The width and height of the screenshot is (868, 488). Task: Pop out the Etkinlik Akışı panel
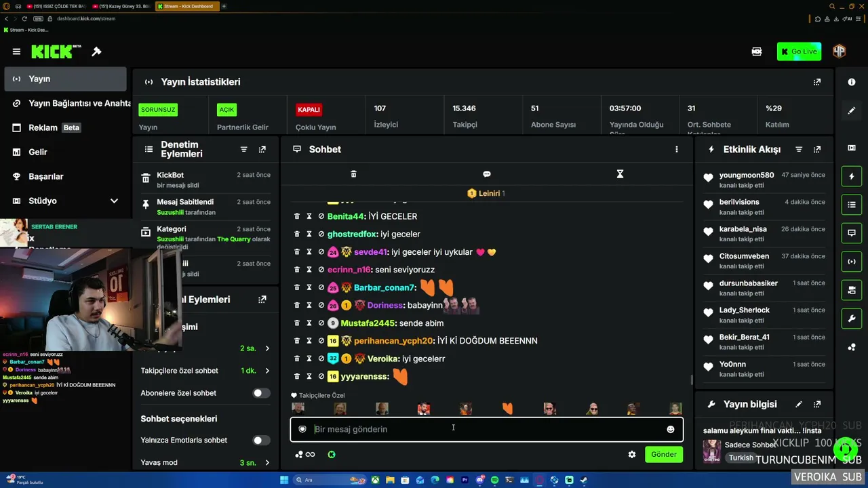coord(817,149)
